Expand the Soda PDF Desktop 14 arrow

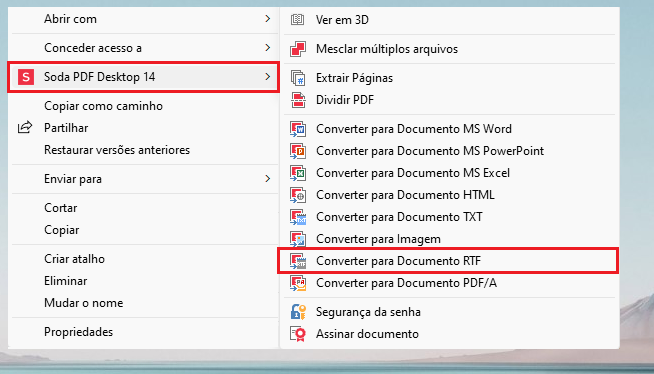[267, 77]
